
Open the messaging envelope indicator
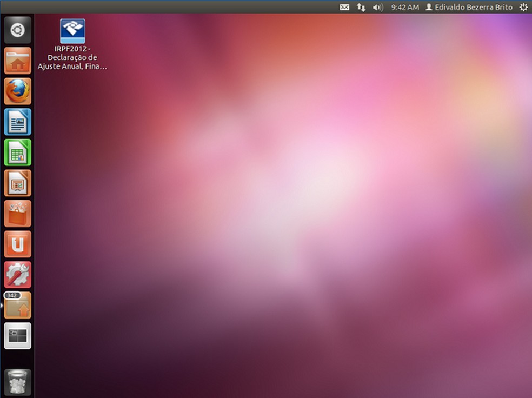click(x=344, y=7)
